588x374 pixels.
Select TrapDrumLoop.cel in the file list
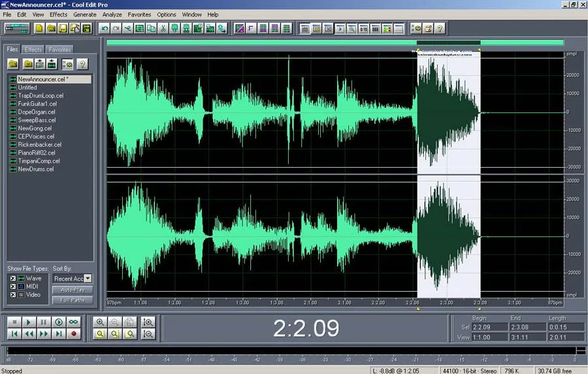point(41,95)
